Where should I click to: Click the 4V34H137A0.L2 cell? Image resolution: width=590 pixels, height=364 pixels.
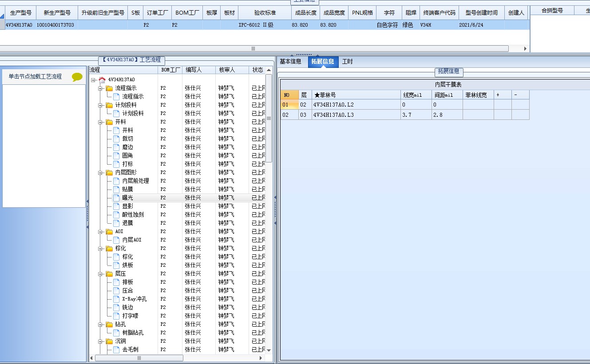coord(356,105)
